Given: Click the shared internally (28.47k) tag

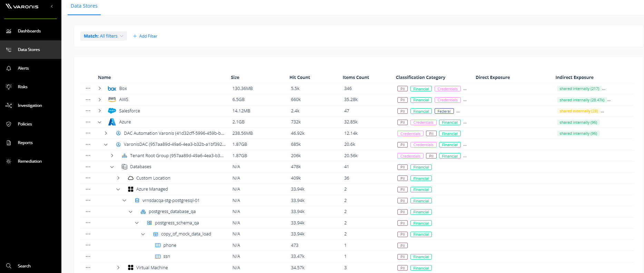Looking at the screenshot, I should coord(582,100).
